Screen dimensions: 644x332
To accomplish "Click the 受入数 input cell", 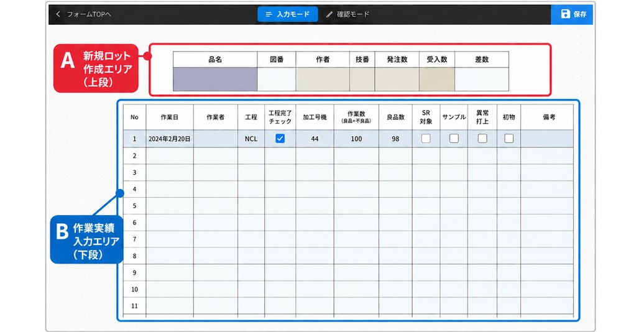I will tap(437, 80).
